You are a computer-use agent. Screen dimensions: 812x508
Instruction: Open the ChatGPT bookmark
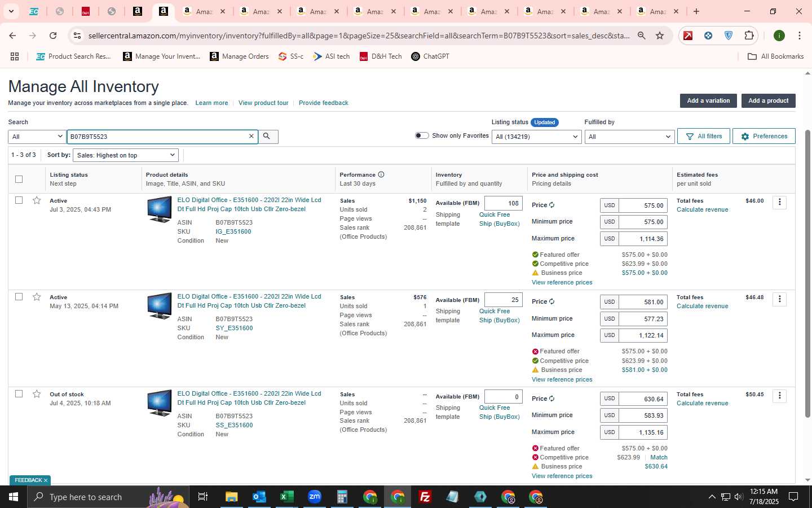click(430, 56)
